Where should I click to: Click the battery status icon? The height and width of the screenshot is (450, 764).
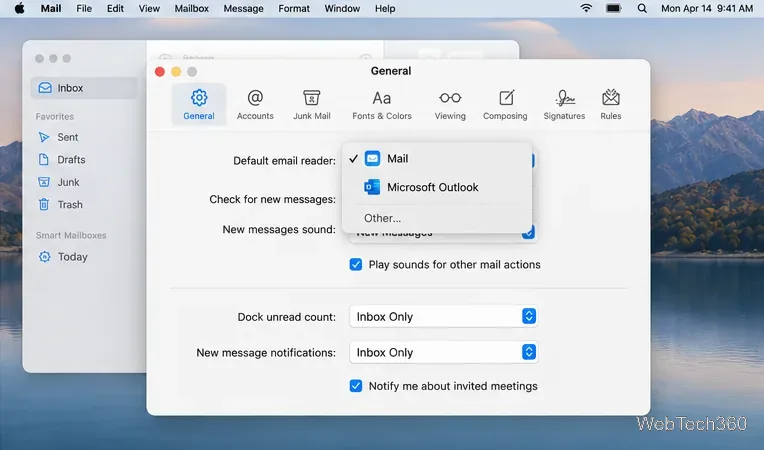[x=613, y=8]
